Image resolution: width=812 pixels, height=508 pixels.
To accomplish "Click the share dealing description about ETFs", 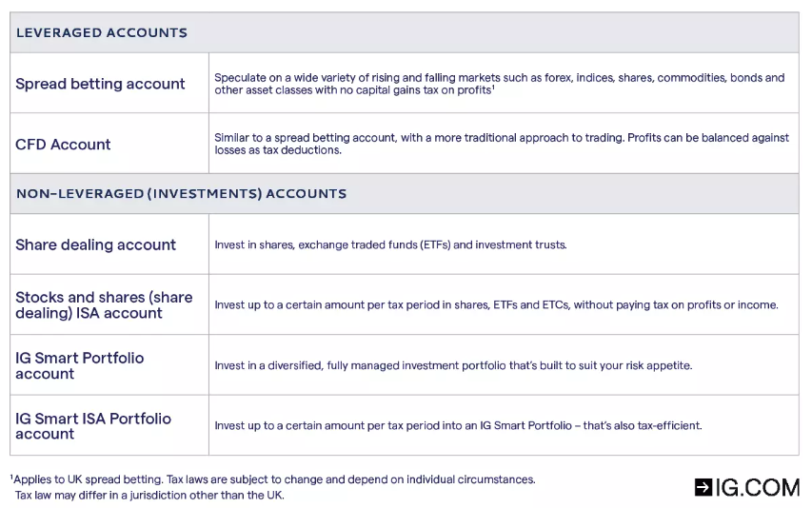I will (x=390, y=244).
